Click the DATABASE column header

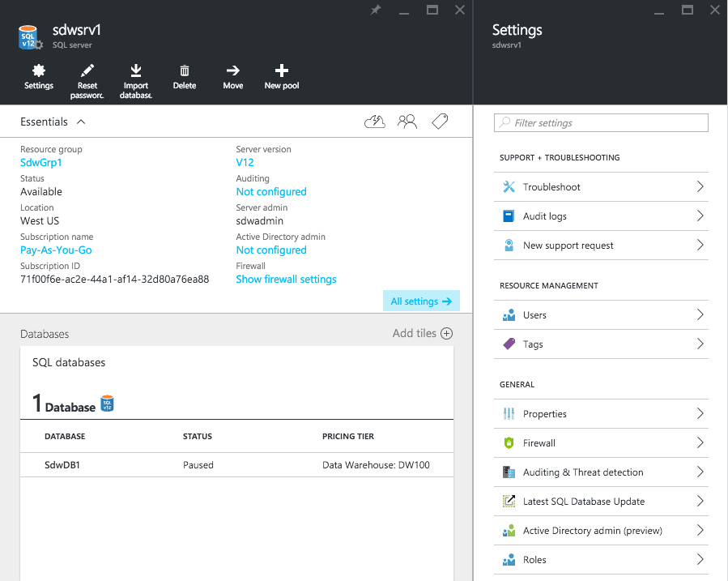coord(65,437)
